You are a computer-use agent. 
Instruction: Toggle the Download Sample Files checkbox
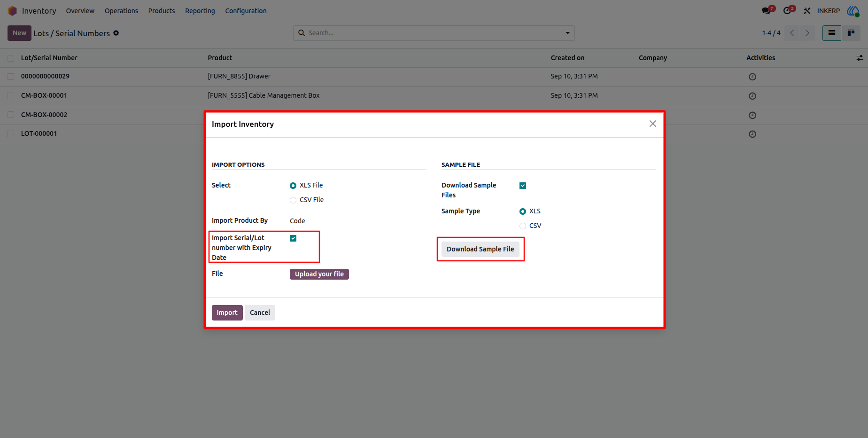523,186
